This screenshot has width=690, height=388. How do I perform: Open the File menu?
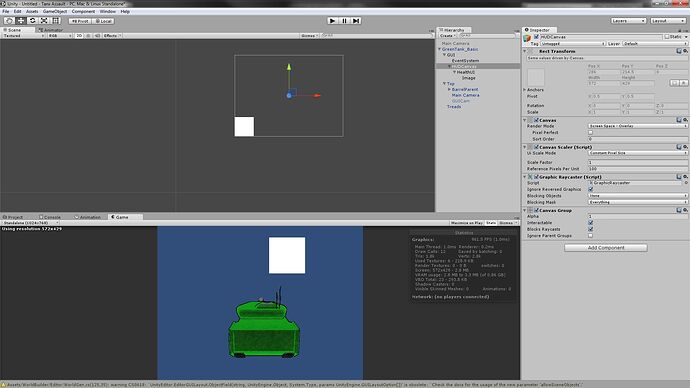6,11
